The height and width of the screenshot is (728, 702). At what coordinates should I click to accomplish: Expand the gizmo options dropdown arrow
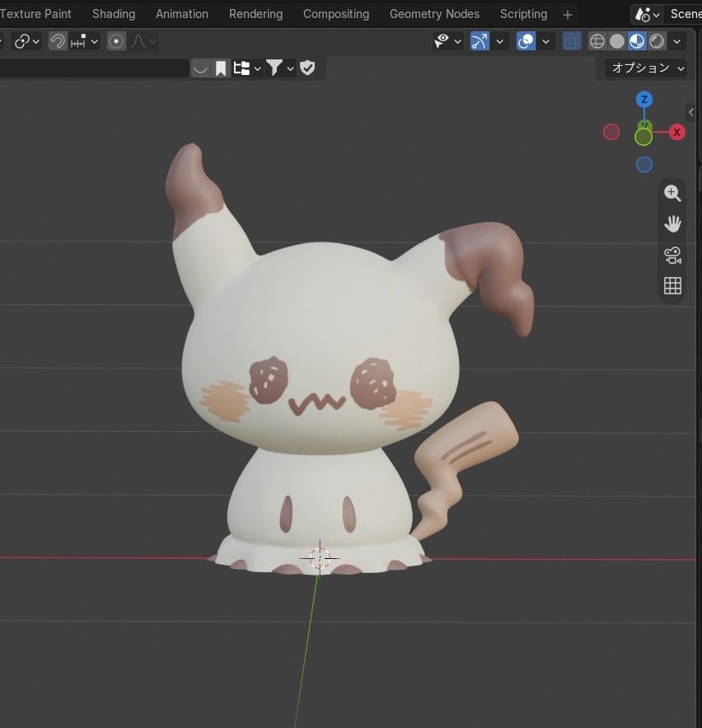click(x=499, y=41)
